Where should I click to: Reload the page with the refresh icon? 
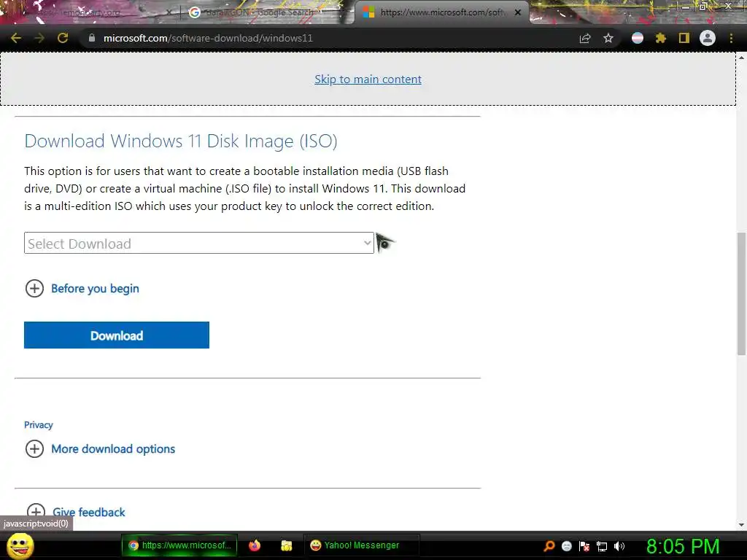pyautogui.click(x=63, y=38)
